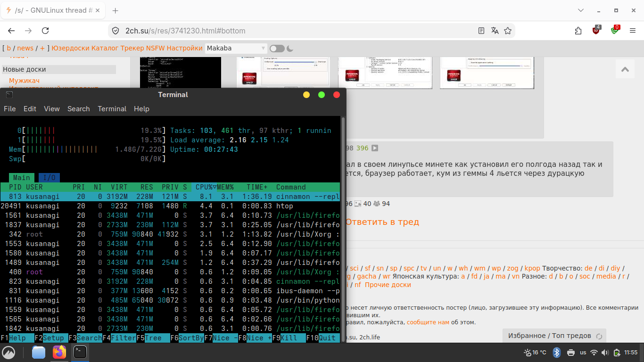Switch to the I/O tab in htop
The height and width of the screenshot is (362, 644).
coord(49,178)
